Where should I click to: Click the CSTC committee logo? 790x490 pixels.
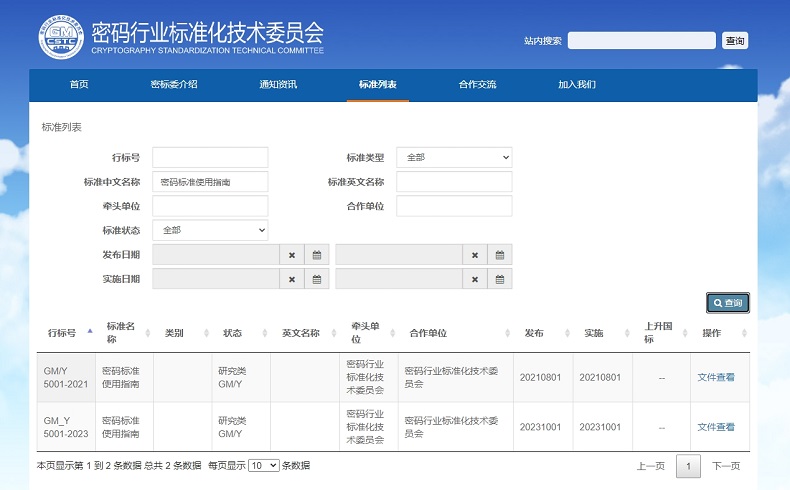pyautogui.click(x=62, y=38)
